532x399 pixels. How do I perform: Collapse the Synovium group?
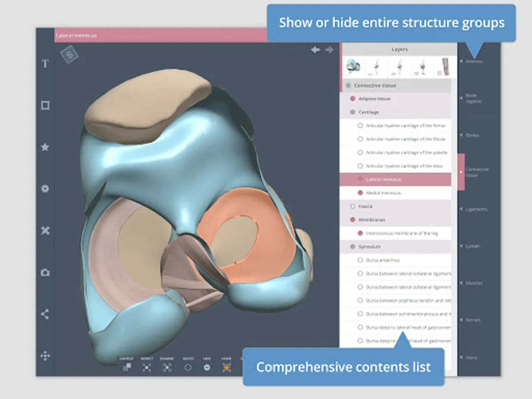[x=395, y=246]
